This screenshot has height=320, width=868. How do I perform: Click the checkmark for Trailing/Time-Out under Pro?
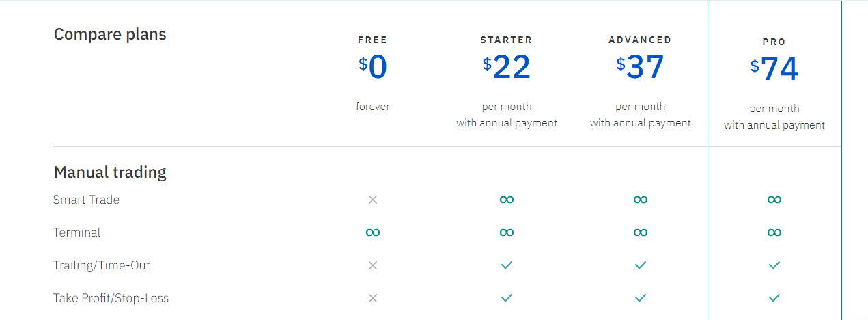pyautogui.click(x=774, y=265)
